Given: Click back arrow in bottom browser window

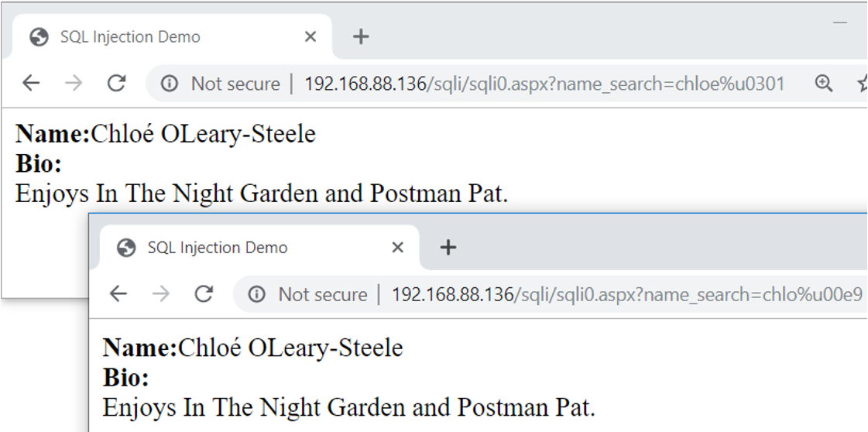Looking at the screenshot, I should click(118, 294).
